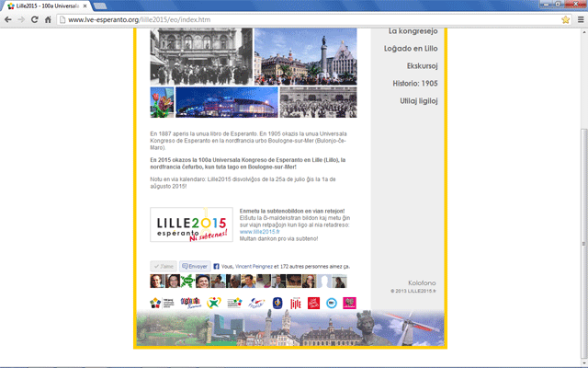Viewport: 588px width, 368px height.
Task: Open the Loĝado en Lillo menu item
Action: (x=411, y=49)
